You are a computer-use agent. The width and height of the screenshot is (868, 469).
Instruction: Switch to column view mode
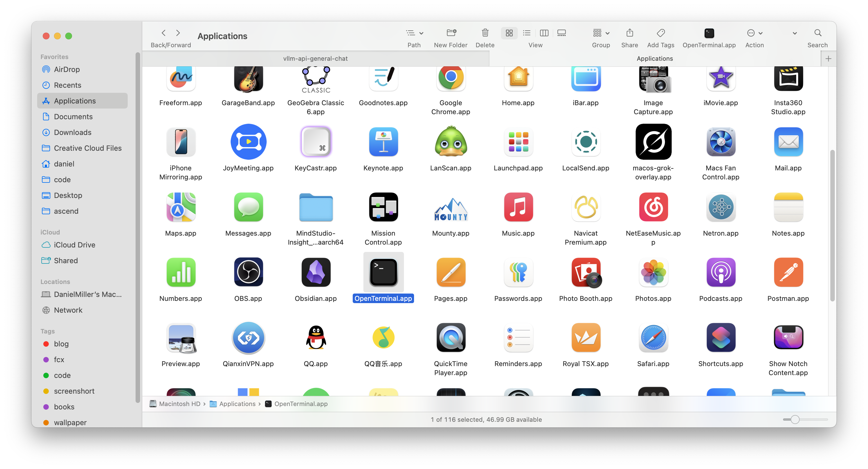coord(544,33)
